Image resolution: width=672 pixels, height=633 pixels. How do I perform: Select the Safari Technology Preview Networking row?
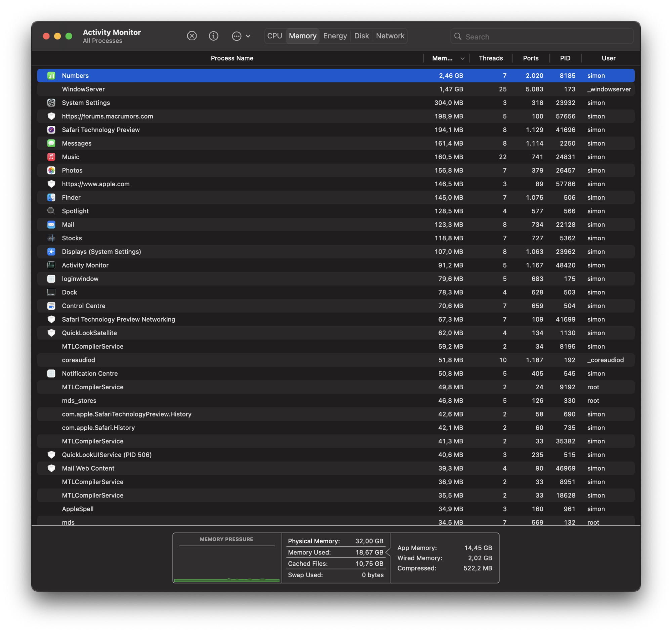tap(336, 319)
